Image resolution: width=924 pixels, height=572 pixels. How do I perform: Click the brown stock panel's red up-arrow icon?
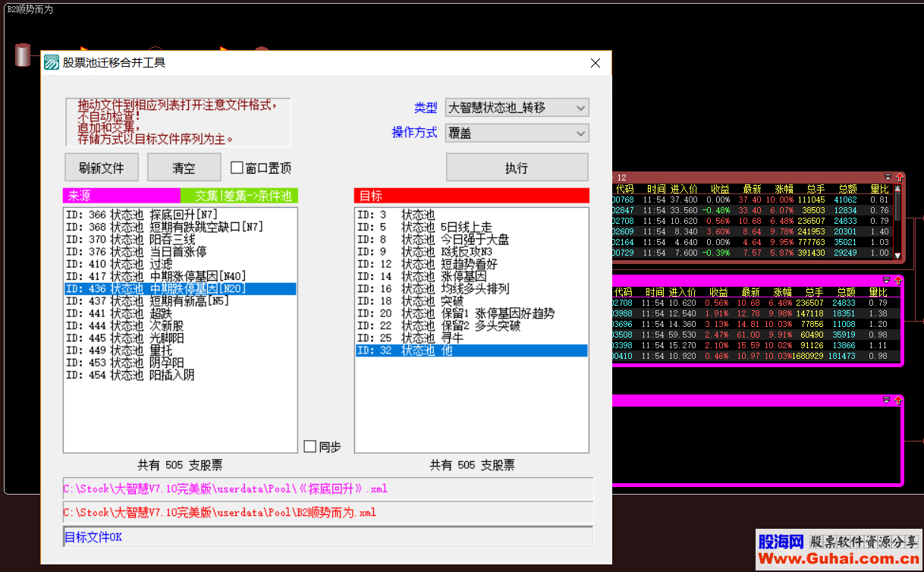[898, 177]
